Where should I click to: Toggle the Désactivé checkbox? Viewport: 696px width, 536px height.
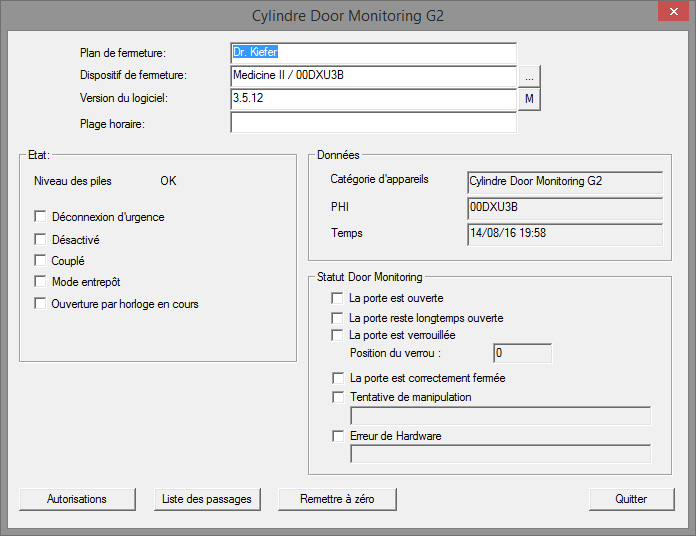click(x=41, y=239)
